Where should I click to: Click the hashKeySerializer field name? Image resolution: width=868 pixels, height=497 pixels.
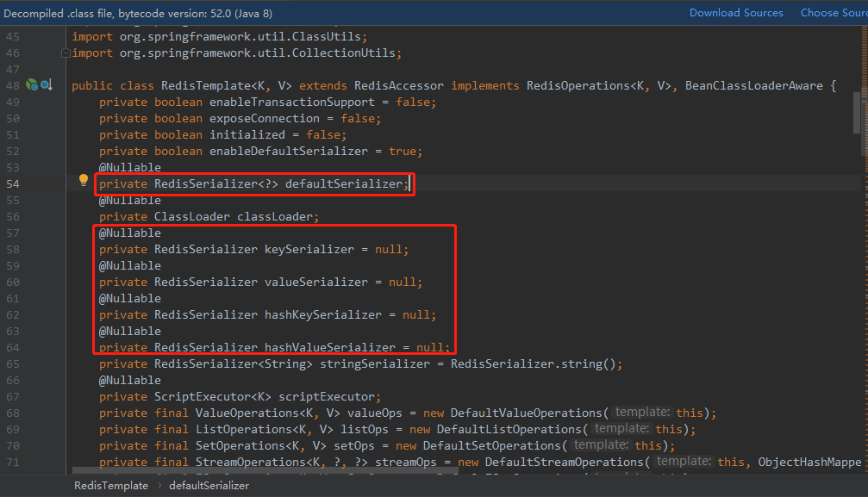[322, 314]
